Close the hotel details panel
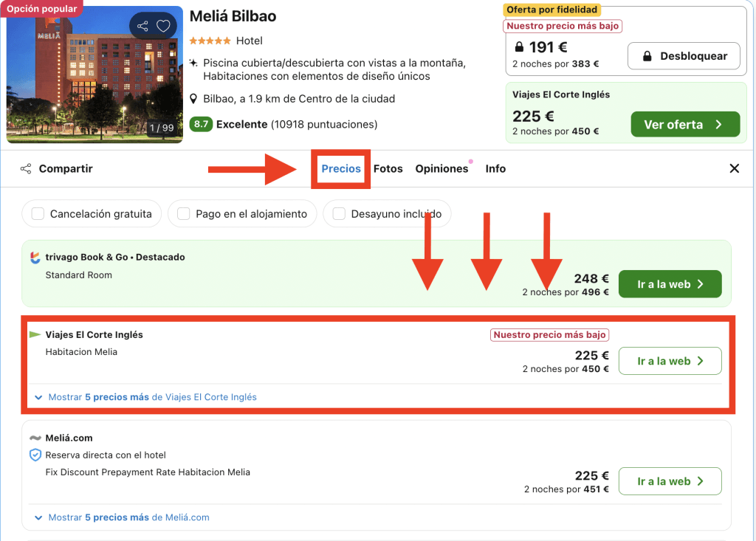The image size is (756, 541). 734,169
